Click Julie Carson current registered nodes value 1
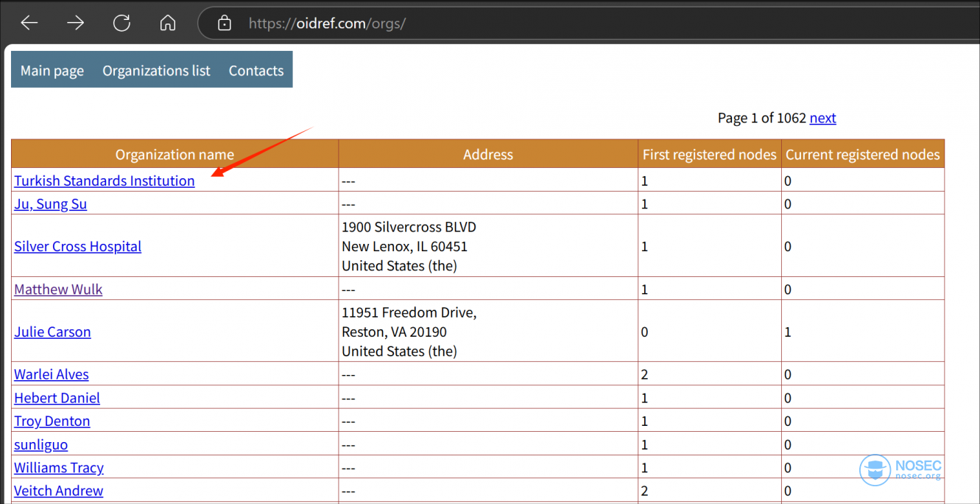The width and height of the screenshot is (980, 504). tap(788, 332)
